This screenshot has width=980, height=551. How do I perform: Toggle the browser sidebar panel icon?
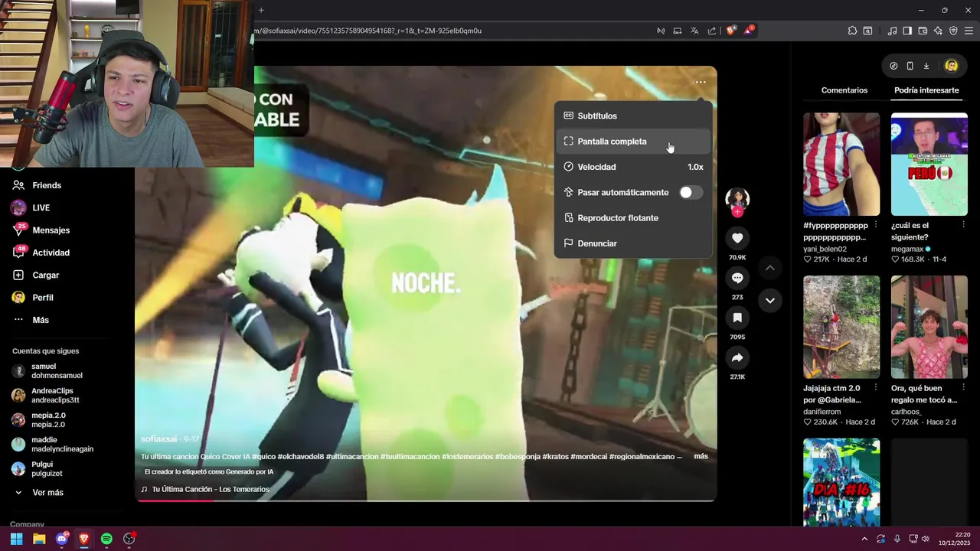pyautogui.click(x=907, y=31)
